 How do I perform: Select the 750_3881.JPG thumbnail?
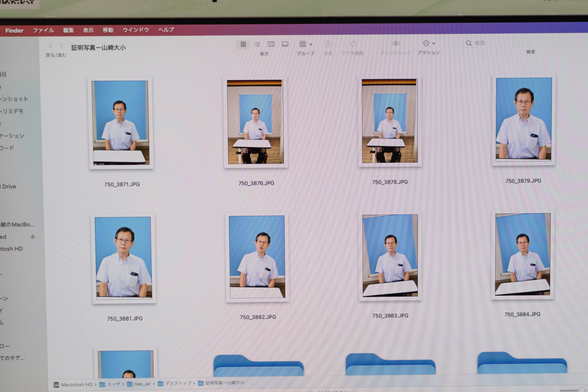coord(124,258)
